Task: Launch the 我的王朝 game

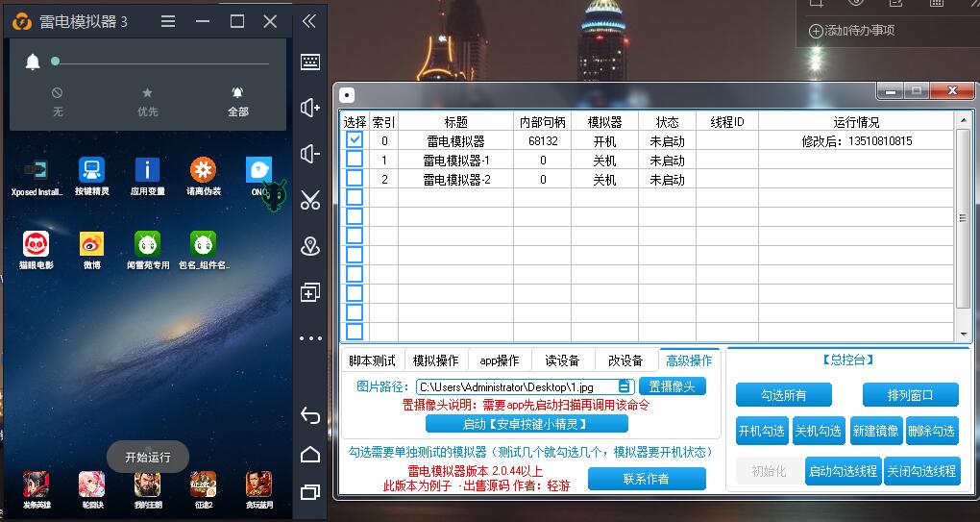Action: click(x=148, y=485)
